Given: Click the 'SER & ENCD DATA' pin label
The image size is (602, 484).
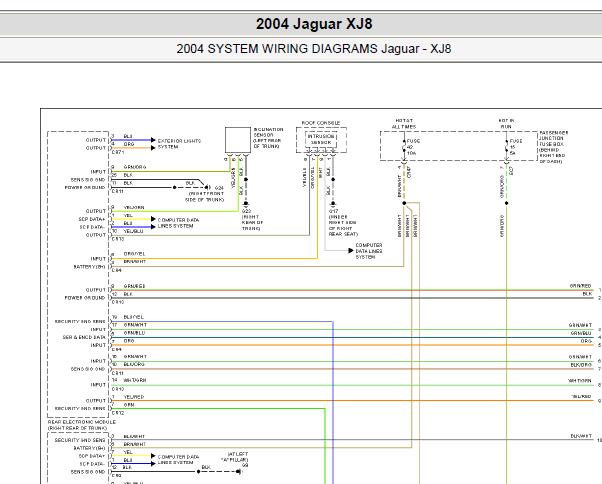Looking at the screenshot, I should 84,337.
